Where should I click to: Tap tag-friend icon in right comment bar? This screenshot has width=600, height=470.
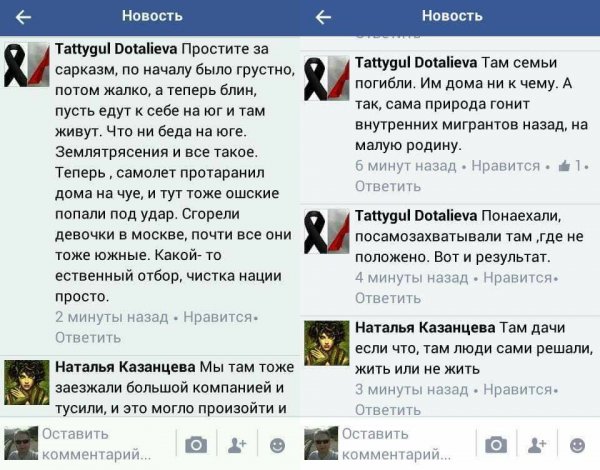tap(537, 445)
